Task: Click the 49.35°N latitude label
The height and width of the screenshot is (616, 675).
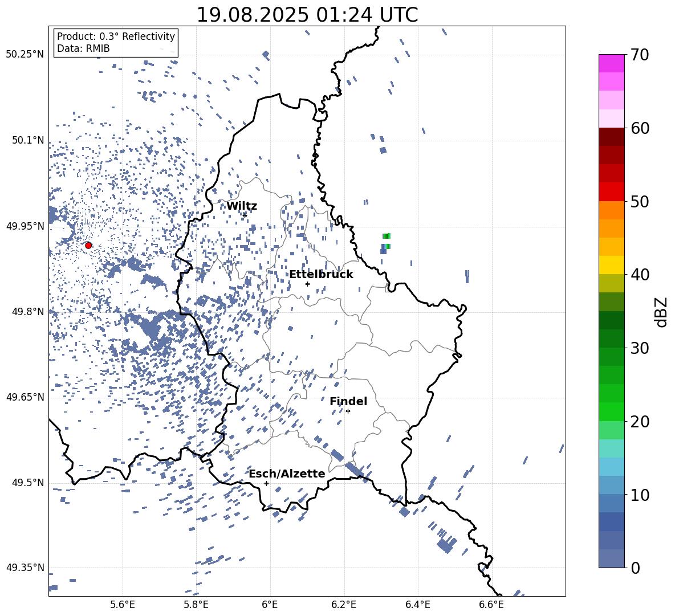Action: click(25, 568)
